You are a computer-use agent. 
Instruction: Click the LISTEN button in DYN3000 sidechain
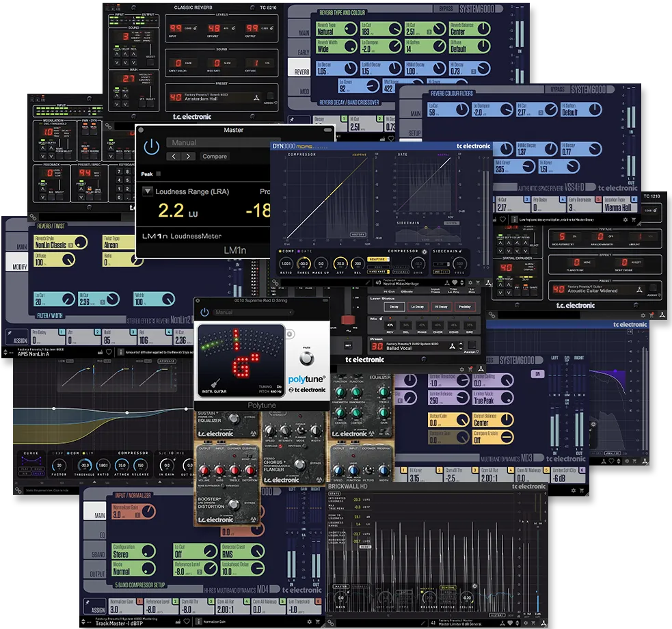pyautogui.click(x=452, y=224)
